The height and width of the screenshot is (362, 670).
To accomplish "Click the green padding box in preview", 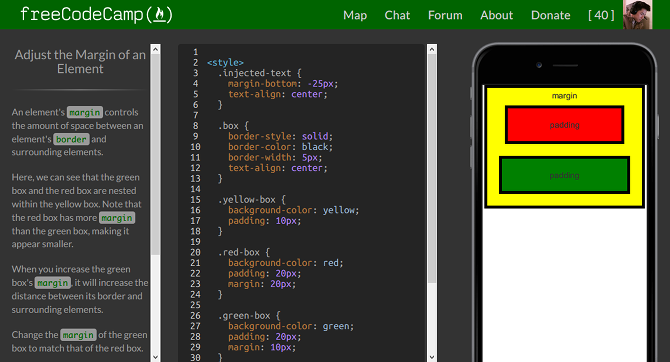I will [x=564, y=175].
